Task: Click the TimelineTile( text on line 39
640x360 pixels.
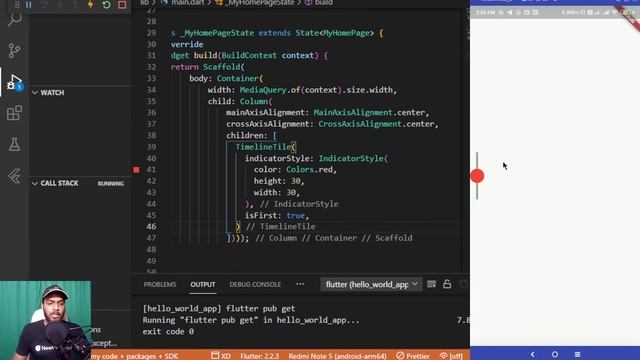Action: pos(266,147)
